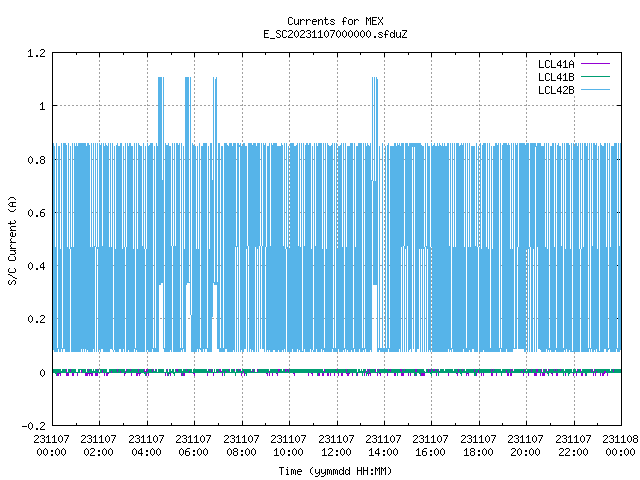
Task: Click the 231107 12:00 x-axis tick label
Action: 337,446
